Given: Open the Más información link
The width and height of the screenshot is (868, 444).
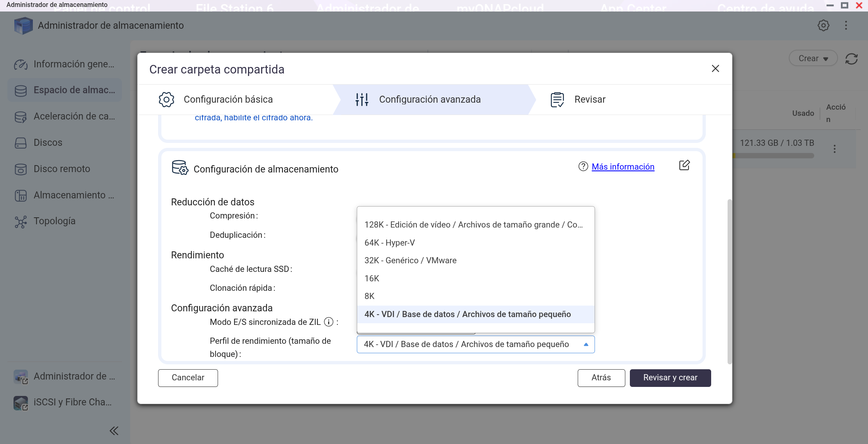Looking at the screenshot, I should pyautogui.click(x=622, y=167).
